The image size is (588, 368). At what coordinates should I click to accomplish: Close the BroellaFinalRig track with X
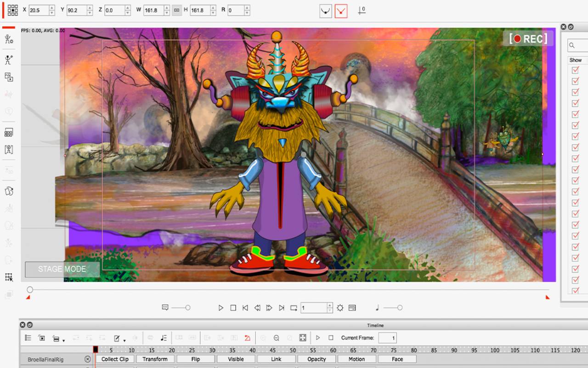(x=88, y=359)
